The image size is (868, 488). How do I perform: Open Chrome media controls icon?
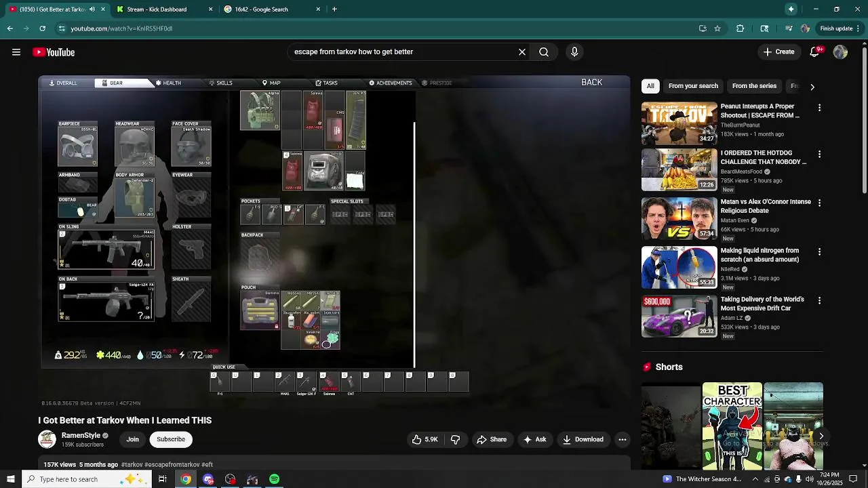click(789, 28)
